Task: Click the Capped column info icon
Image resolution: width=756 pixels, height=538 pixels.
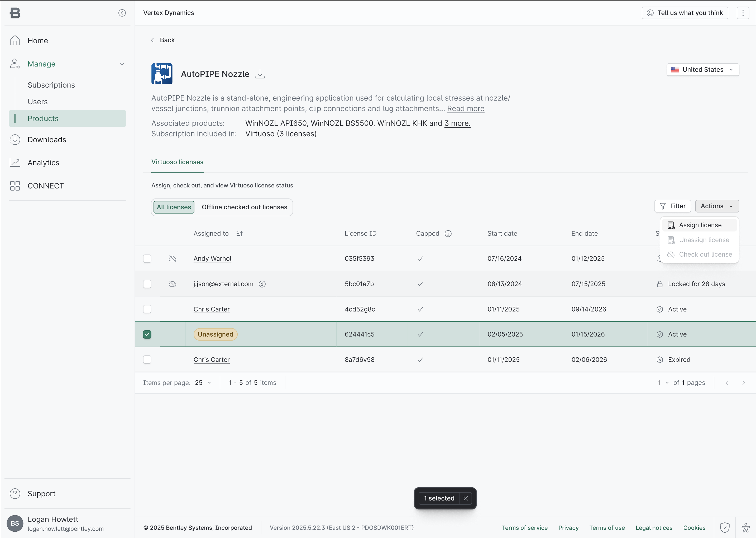Action: click(448, 234)
